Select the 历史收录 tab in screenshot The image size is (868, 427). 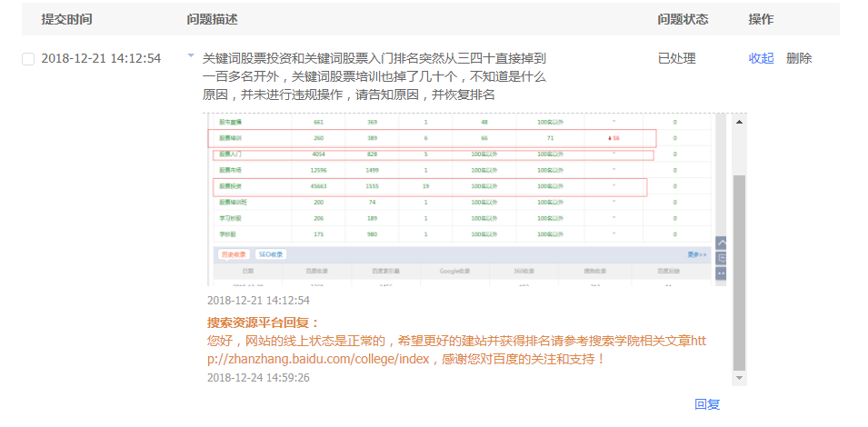[234, 254]
